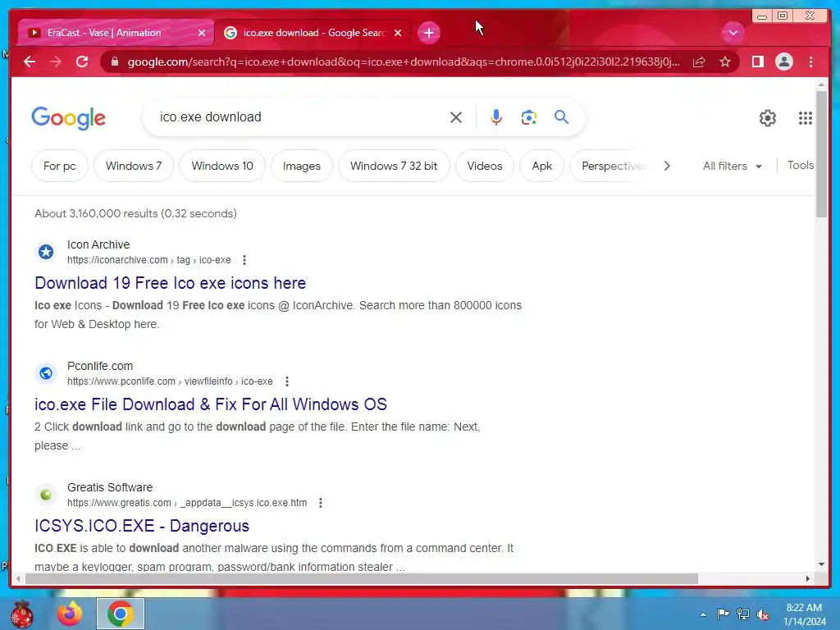Image resolution: width=840 pixels, height=630 pixels.
Task: Open ico.exe File Download & Fix link
Action: [x=211, y=404]
